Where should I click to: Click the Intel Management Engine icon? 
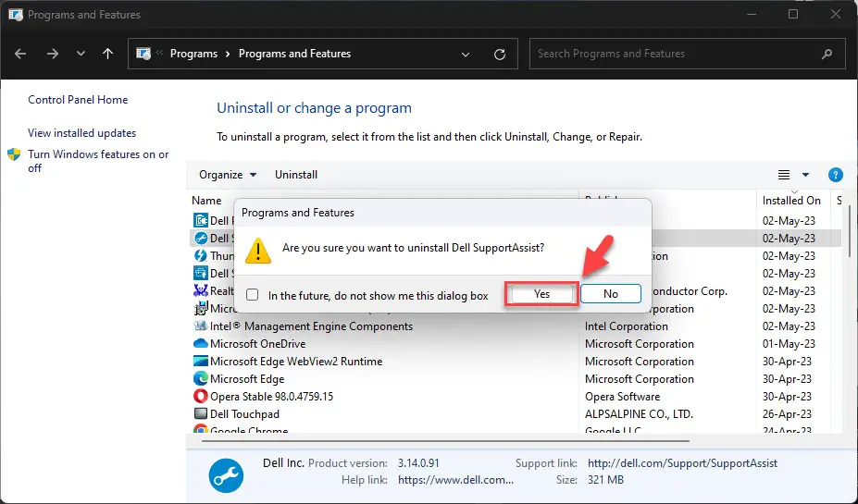[200, 326]
